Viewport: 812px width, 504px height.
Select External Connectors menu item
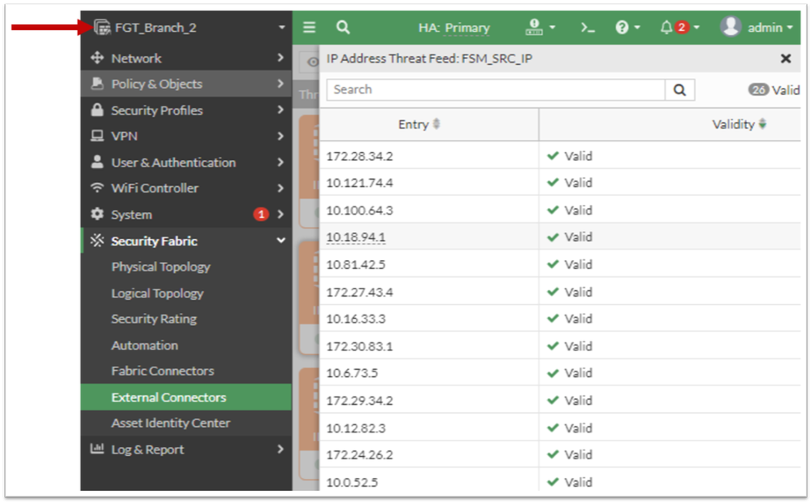tap(169, 398)
